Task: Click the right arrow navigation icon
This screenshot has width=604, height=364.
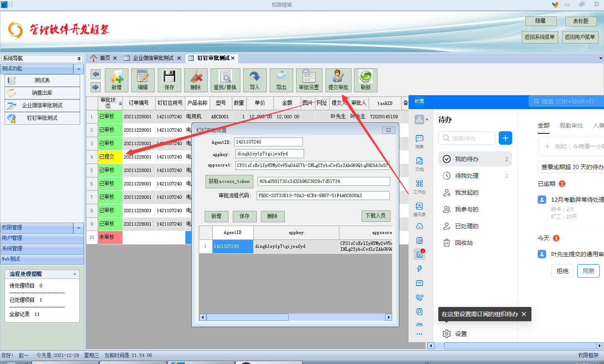Action: coord(96,87)
